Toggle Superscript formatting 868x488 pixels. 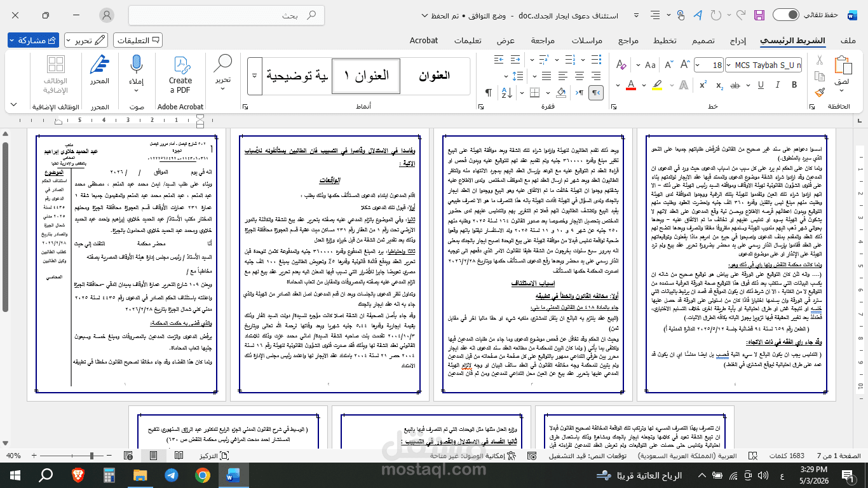pyautogui.click(x=703, y=85)
